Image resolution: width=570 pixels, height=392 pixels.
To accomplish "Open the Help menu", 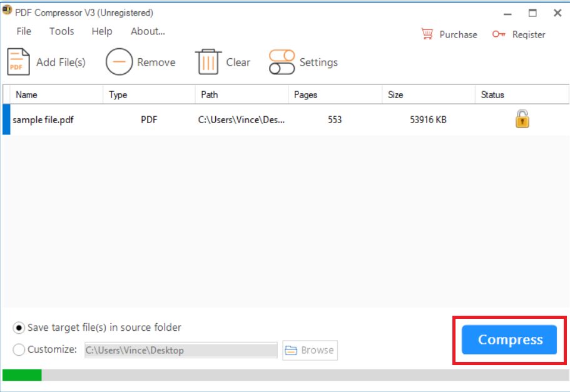I will pyautogui.click(x=101, y=31).
